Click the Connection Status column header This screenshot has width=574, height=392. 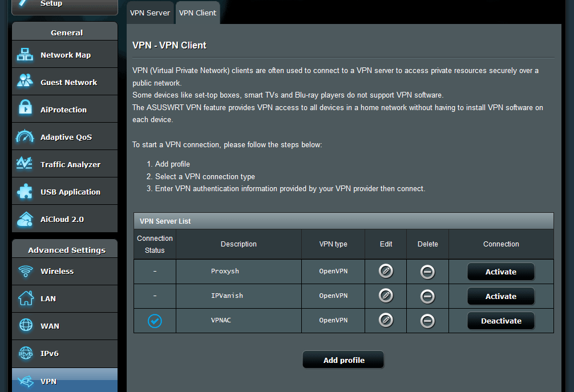(x=155, y=244)
